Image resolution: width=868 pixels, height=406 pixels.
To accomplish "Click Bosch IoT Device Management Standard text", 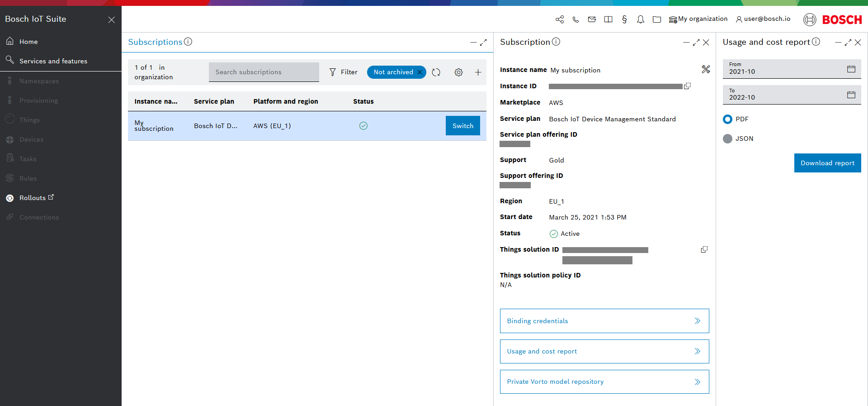I will (613, 119).
